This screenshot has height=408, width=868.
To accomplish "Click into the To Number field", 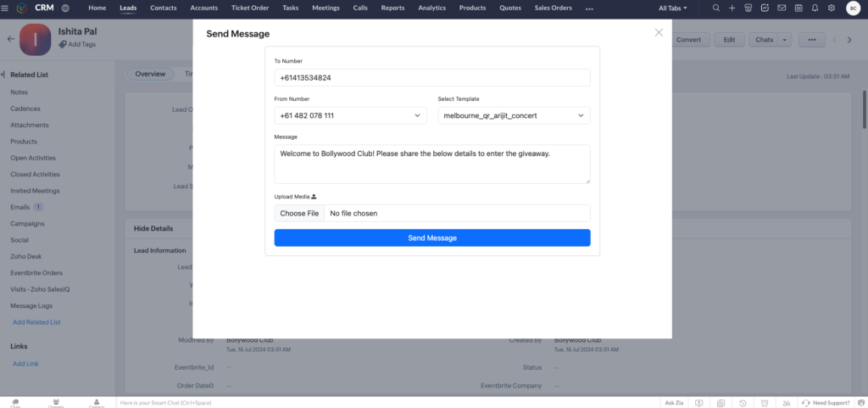I will click(432, 78).
